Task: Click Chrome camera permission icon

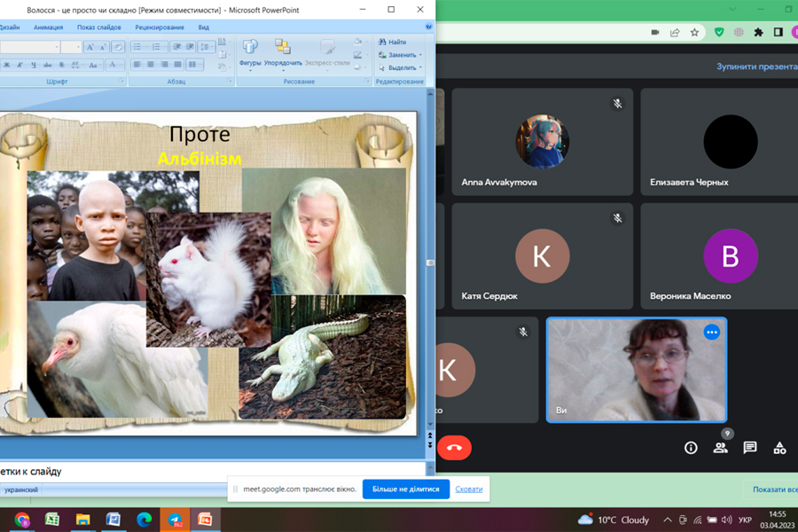Action: point(655,33)
